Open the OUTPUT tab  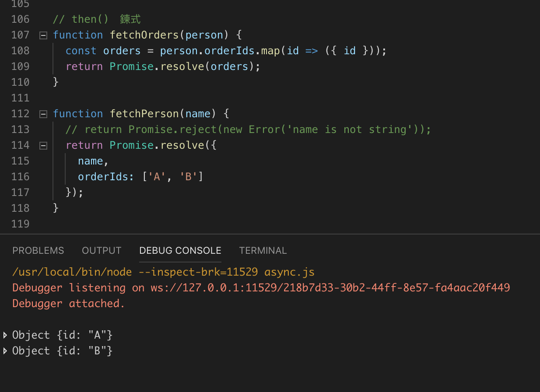click(102, 250)
